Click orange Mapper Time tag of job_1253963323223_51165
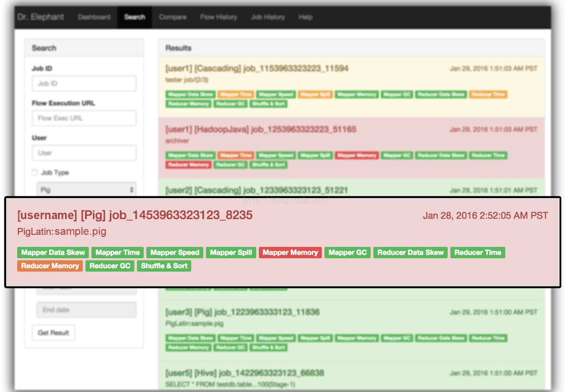 (236, 155)
